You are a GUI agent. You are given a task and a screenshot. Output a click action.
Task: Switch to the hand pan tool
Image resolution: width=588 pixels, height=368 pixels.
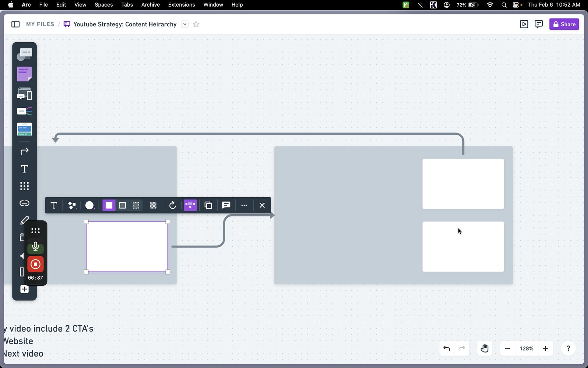pos(485,348)
